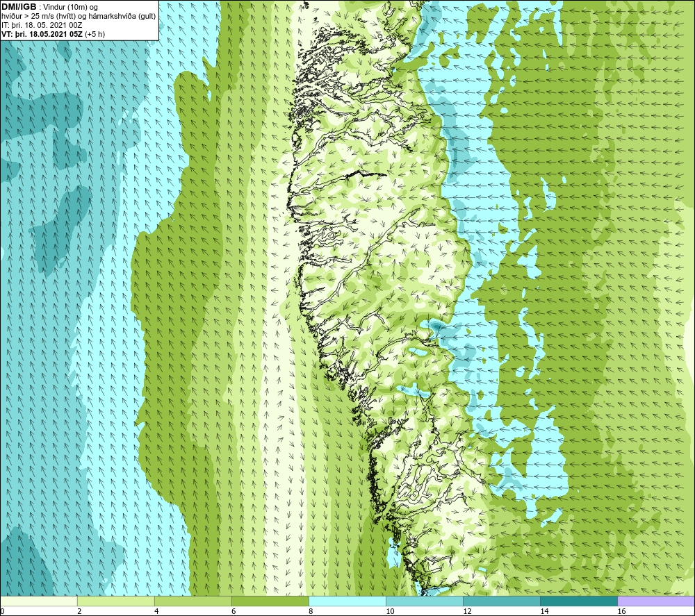
Task: Click the 'hviður > 25 m/s (hvítt)' text line
Action: [79, 17]
